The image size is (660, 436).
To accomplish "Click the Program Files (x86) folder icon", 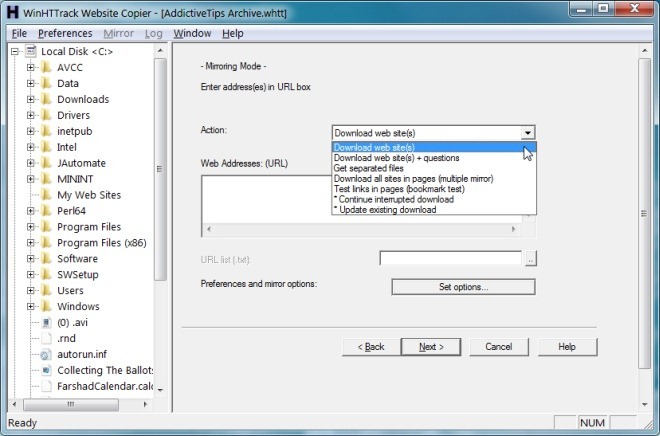I will click(46, 243).
